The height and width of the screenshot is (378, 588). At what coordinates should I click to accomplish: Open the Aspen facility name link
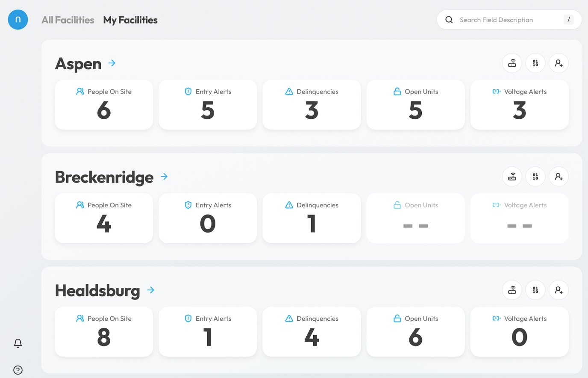click(78, 63)
